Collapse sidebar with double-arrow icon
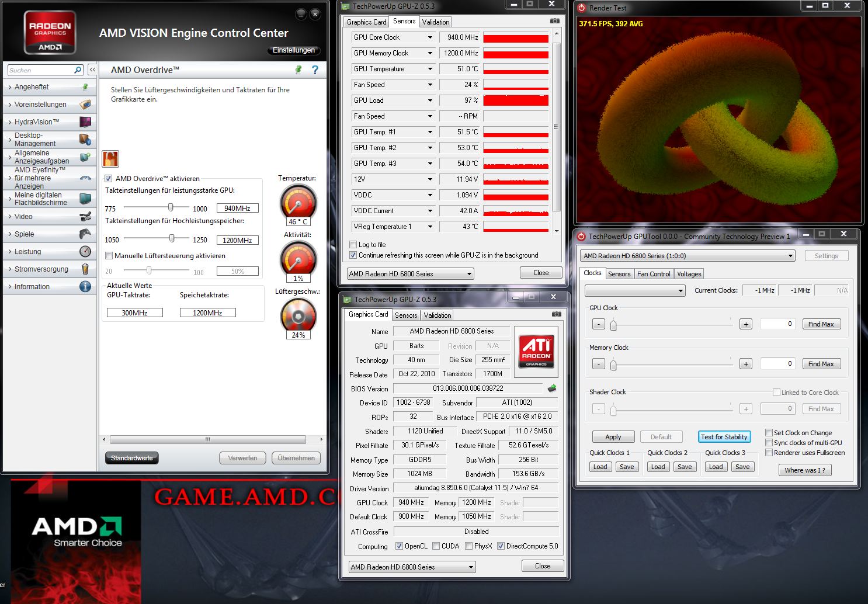This screenshot has width=868, height=604. pyautogui.click(x=92, y=70)
